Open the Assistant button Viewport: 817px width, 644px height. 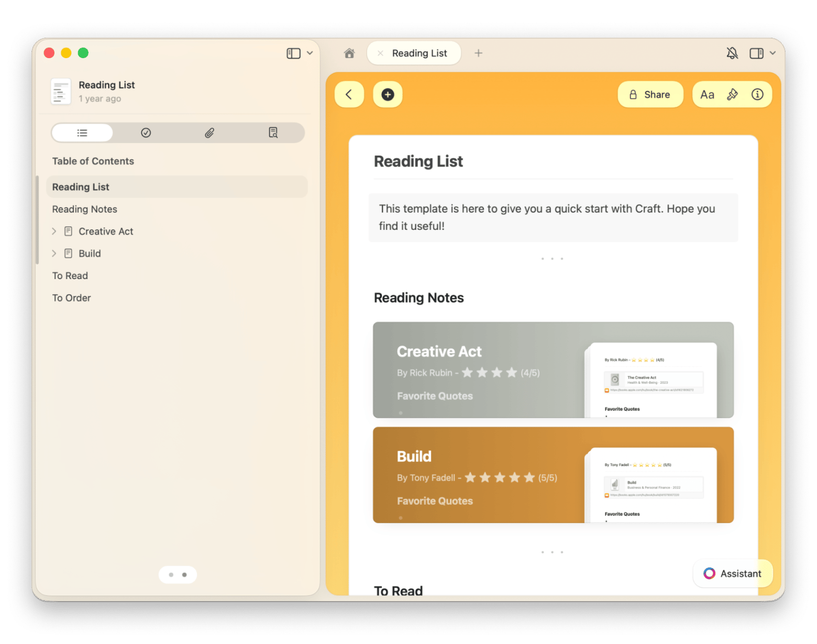(732, 574)
